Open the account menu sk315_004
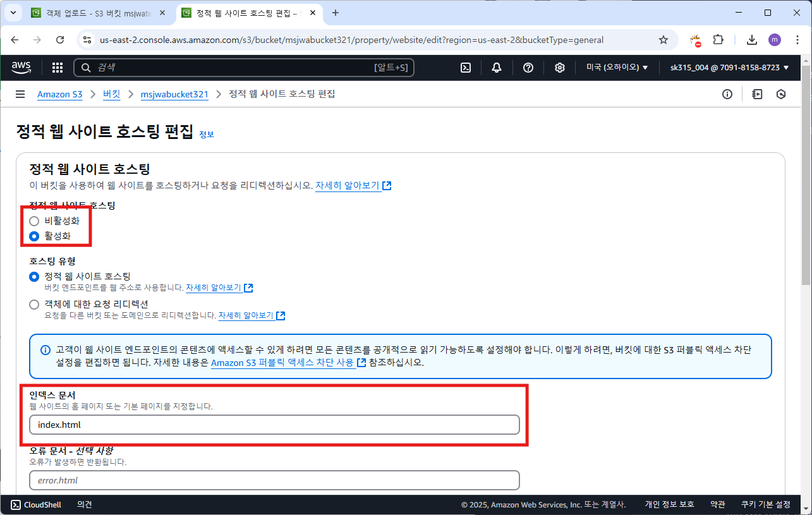 730,68
